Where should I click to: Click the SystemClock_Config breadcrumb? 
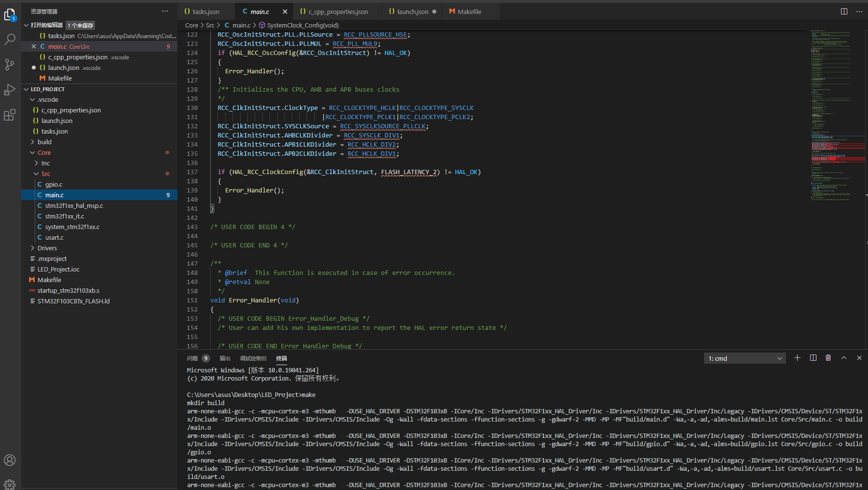pyautogui.click(x=302, y=25)
